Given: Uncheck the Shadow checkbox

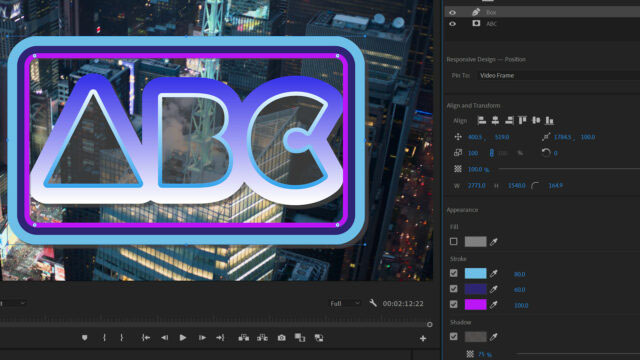Looking at the screenshot, I should (x=453, y=336).
